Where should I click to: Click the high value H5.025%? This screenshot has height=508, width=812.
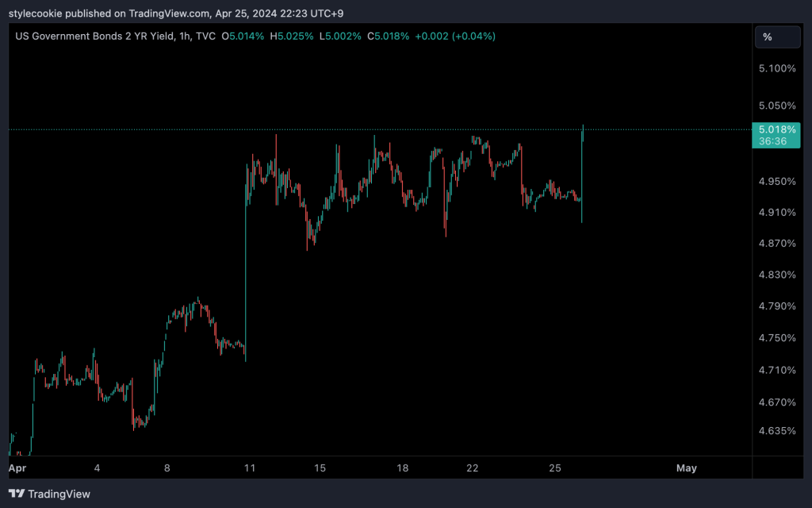pos(293,36)
